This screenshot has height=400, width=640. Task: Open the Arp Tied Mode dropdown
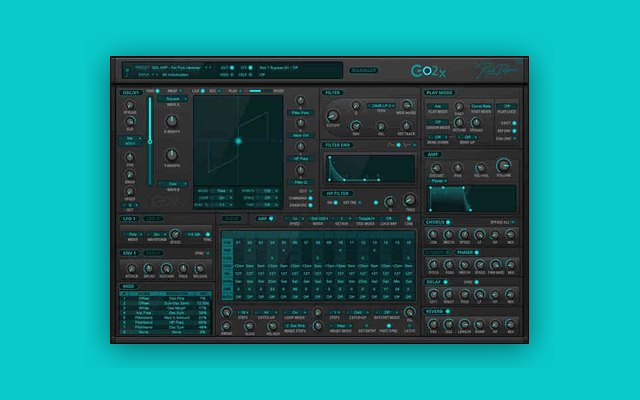365,219
